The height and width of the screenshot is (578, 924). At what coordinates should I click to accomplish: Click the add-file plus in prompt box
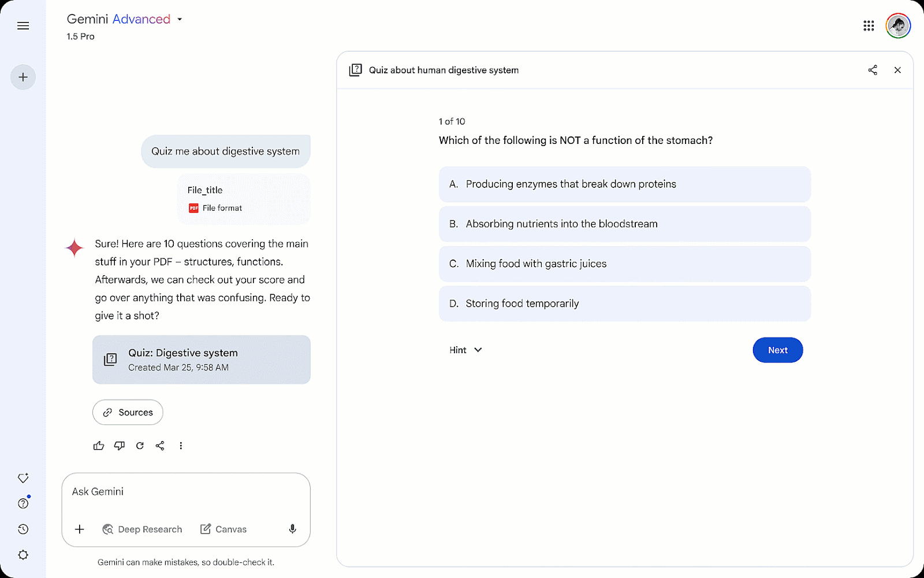coord(80,529)
